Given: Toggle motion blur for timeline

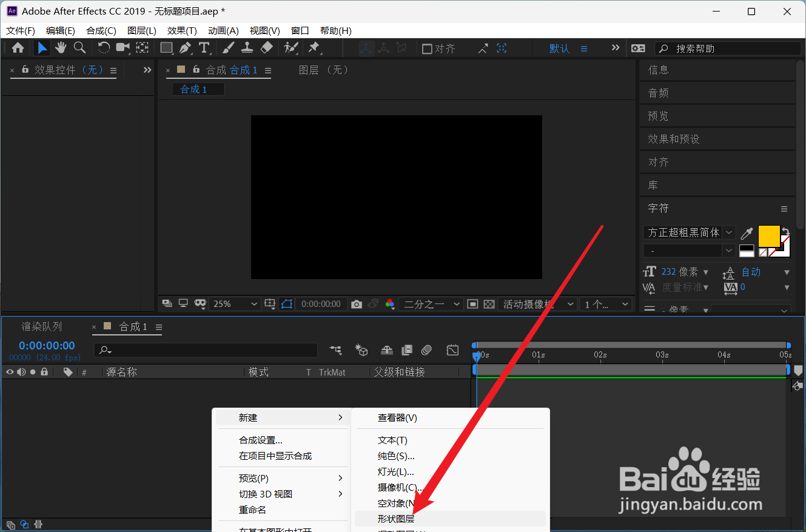Looking at the screenshot, I should [x=427, y=350].
